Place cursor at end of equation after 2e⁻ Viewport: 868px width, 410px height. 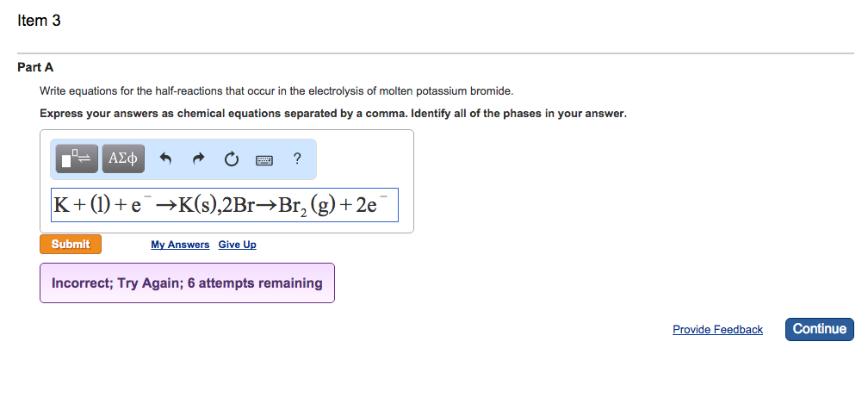pyautogui.click(x=393, y=206)
